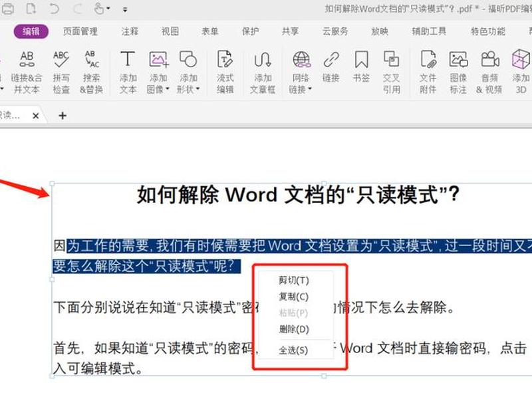Redo the last undone action
This screenshot has height=399, width=532.
point(77,9)
